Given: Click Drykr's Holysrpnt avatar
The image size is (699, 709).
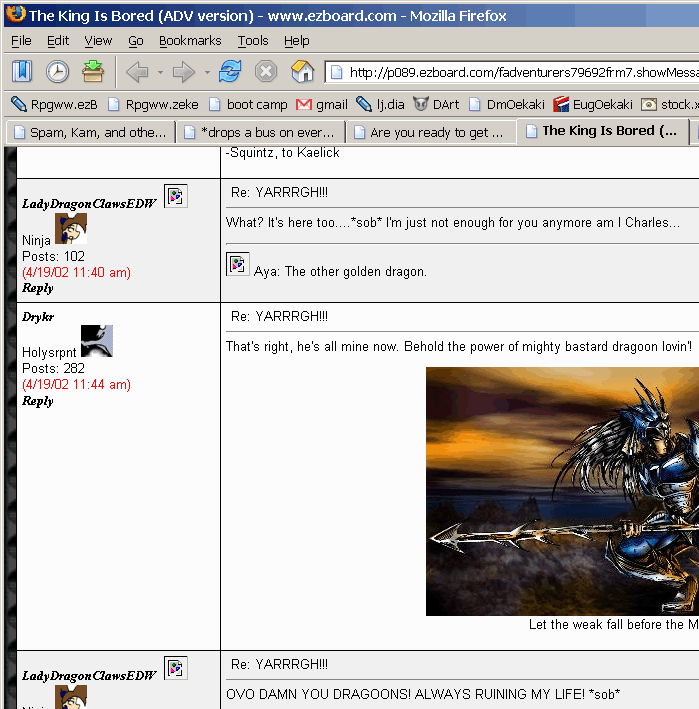Looking at the screenshot, I should pyautogui.click(x=97, y=341).
